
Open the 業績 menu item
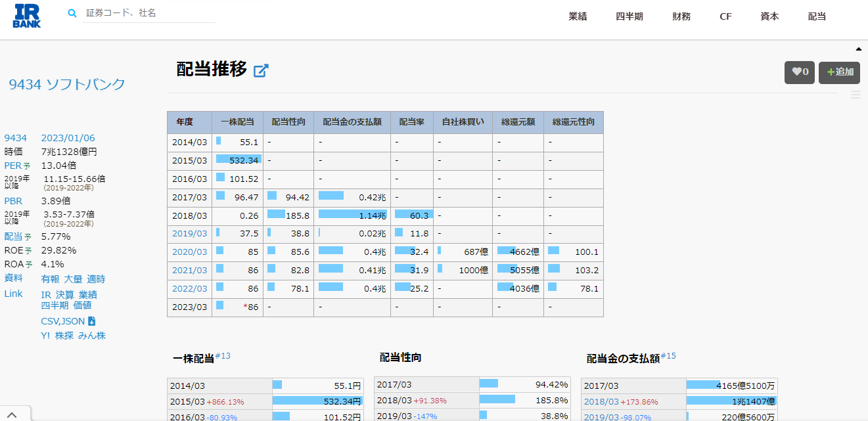click(x=578, y=16)
